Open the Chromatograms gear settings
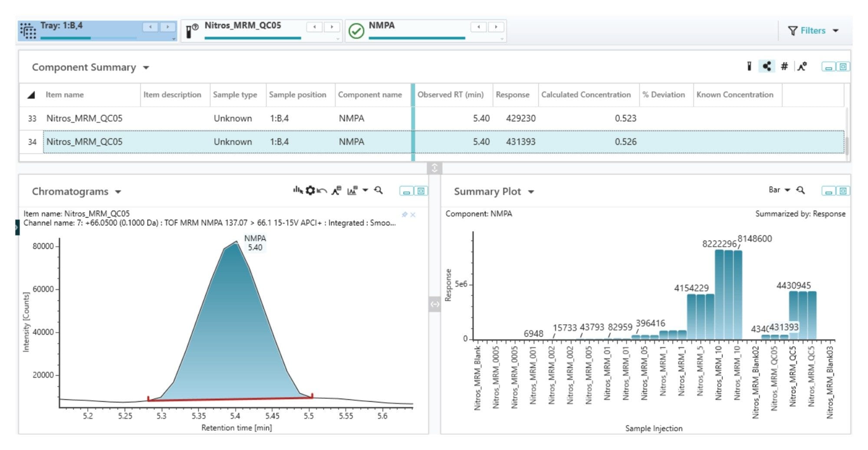 (x=310, y=190)
